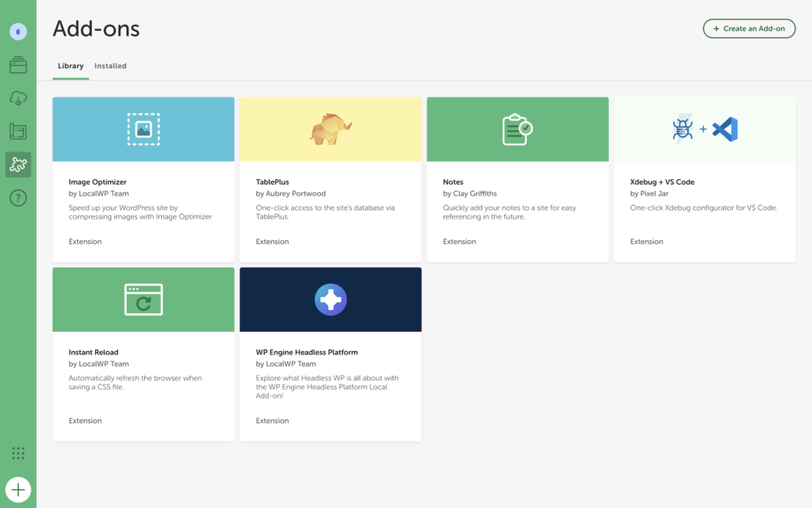Screen dimensions: 812x508
Task: Click the 'by Clay Griffiths' author text
Action: point(469,193)
